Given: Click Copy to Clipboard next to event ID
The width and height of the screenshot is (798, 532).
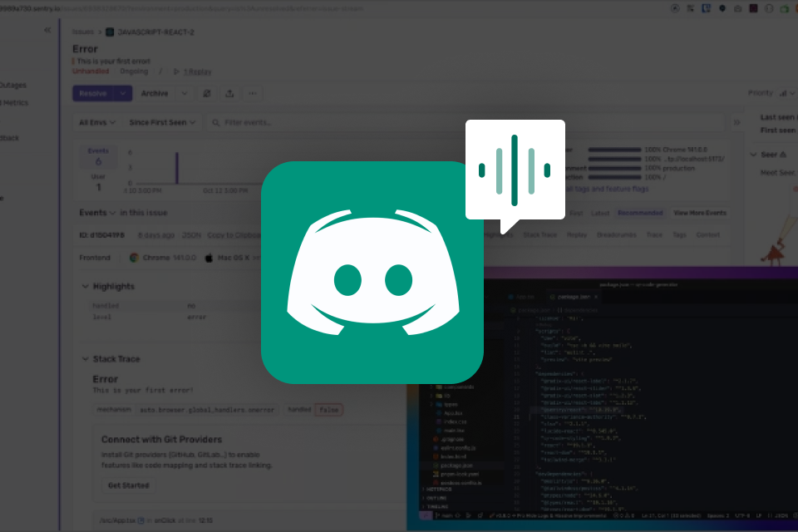Looking at the screenshot, I should pyautogui.click(x=234, y=235).
